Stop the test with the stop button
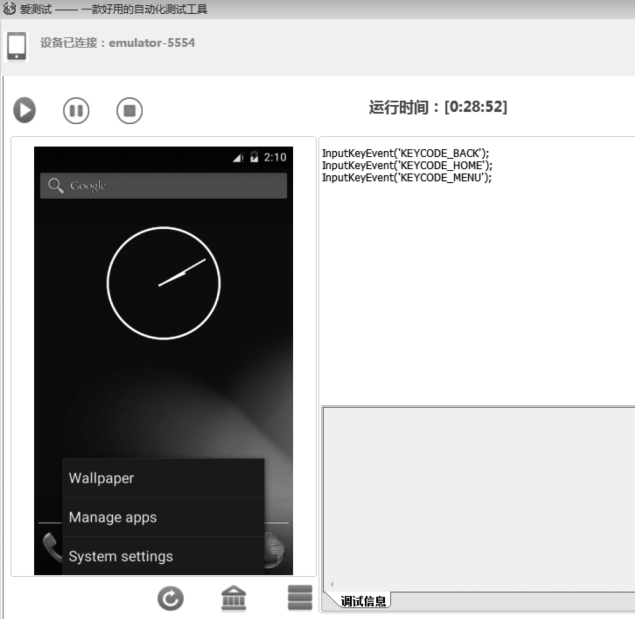Viewport: 635px width, 619px height. click(130, 111)
